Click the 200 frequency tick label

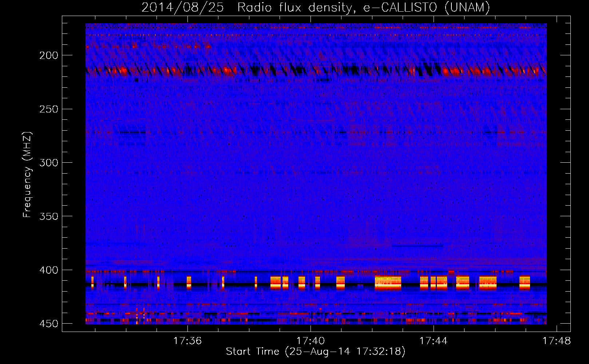[49, 55]
